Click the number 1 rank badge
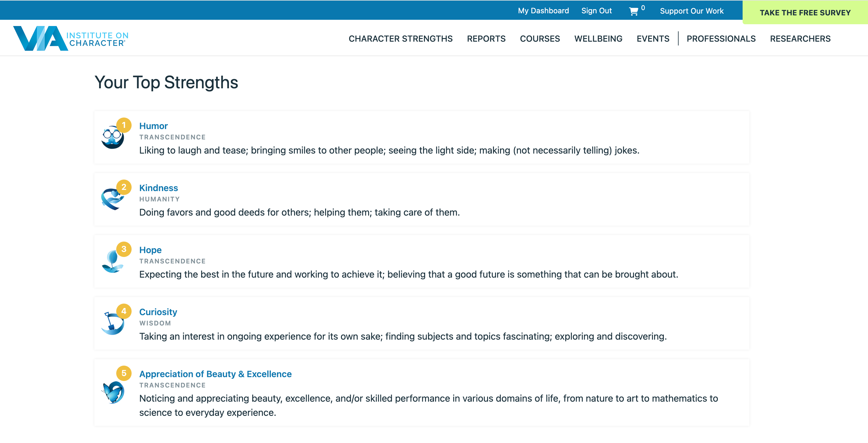This screenshot has height=443, width=868. [x=124, y=125]
